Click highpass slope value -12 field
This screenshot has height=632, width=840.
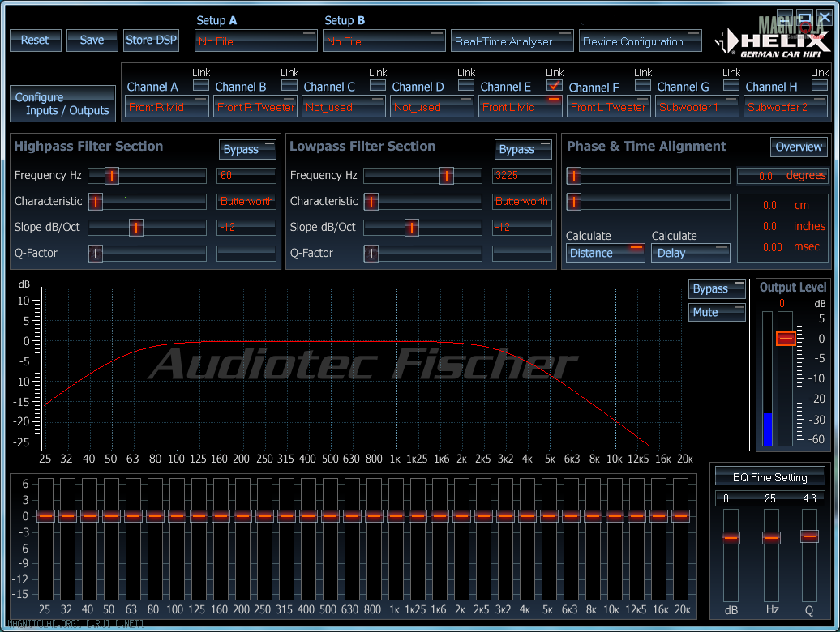246,228
